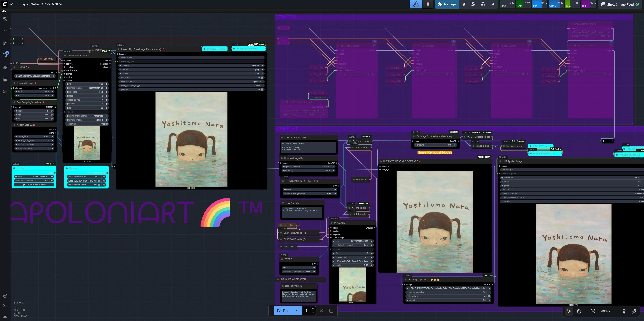Screen dimensions: 644x321
Task: Open LUT file selector in Image Apply LUT
Action: coord(448,288)
